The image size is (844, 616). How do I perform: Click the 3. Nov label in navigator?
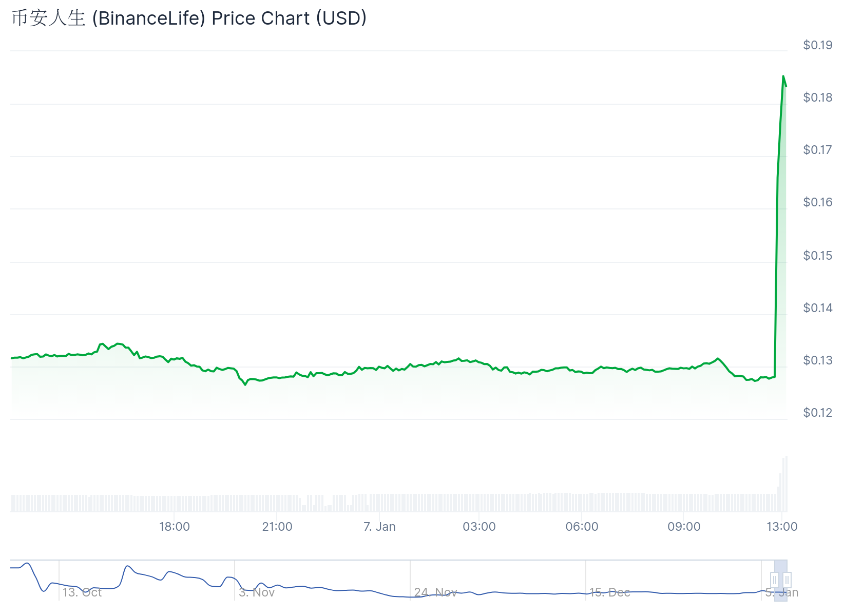(257, 592)
